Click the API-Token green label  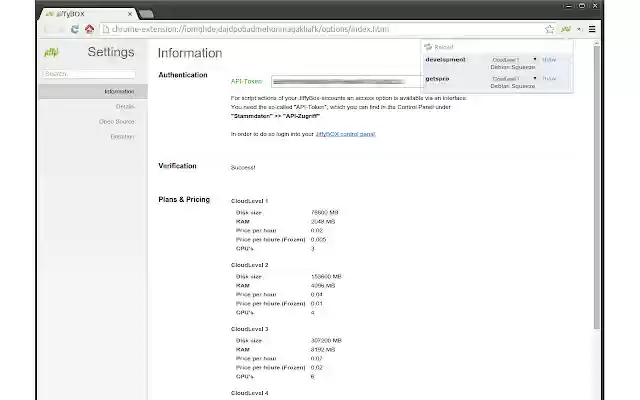[247, 81]
